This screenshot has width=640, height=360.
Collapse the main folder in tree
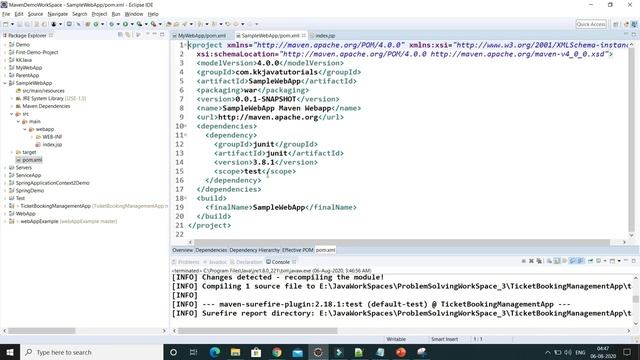pos(18,122)
